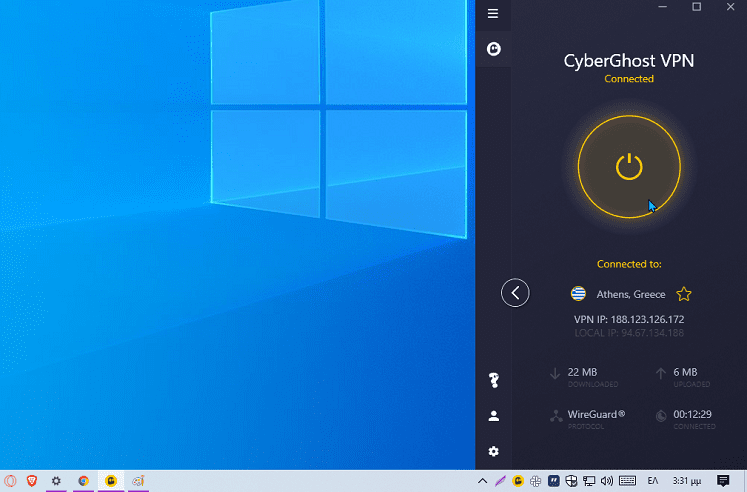The image size is (747, 492).
Task: Open the hamburger menu in CyberGhost
Action: (x=493, y=13)
